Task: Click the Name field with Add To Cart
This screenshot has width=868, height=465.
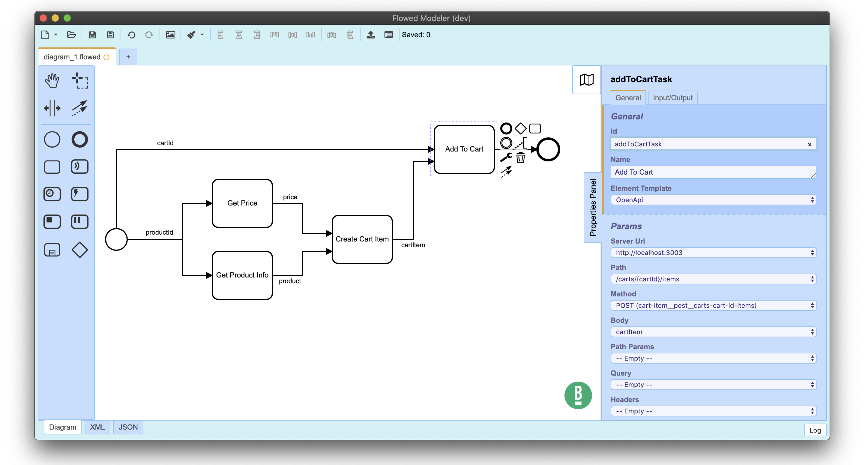Action: [711, 172]
